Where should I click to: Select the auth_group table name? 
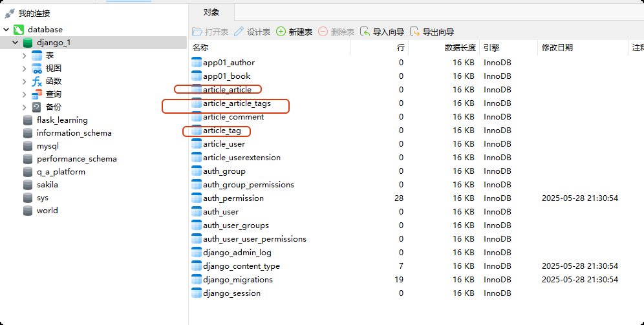[x=224, y=171]
